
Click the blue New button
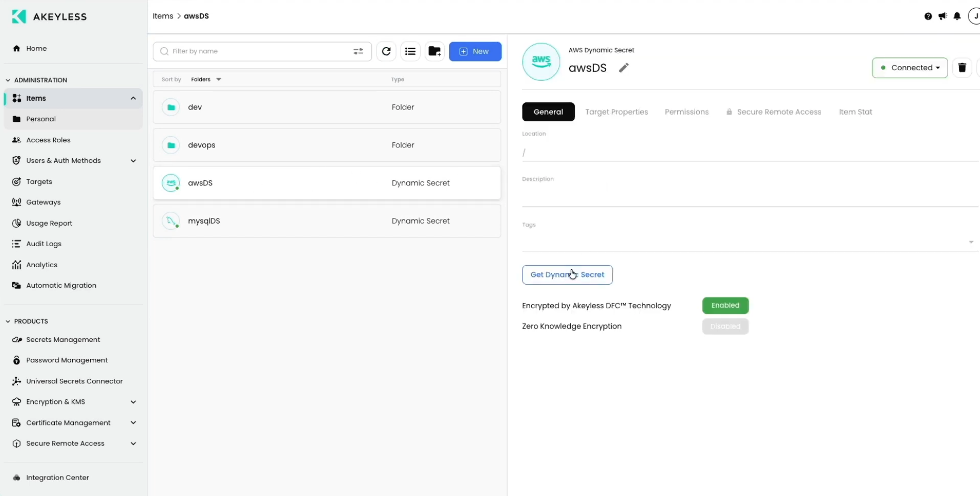tap(475, 51)
